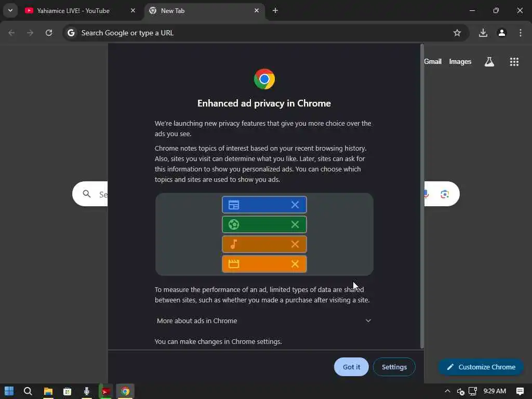Click the green soccer topic chip
The image size is (532, 399).
coord(264,224)
